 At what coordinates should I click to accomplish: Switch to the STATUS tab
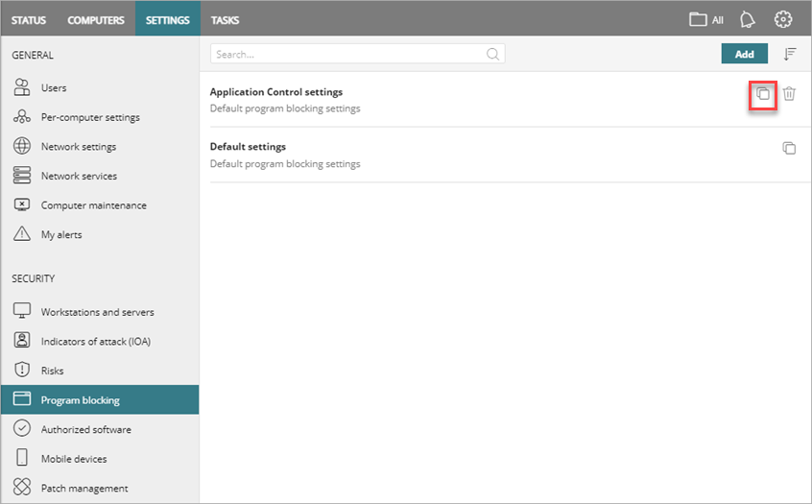(x=29, y=20)
